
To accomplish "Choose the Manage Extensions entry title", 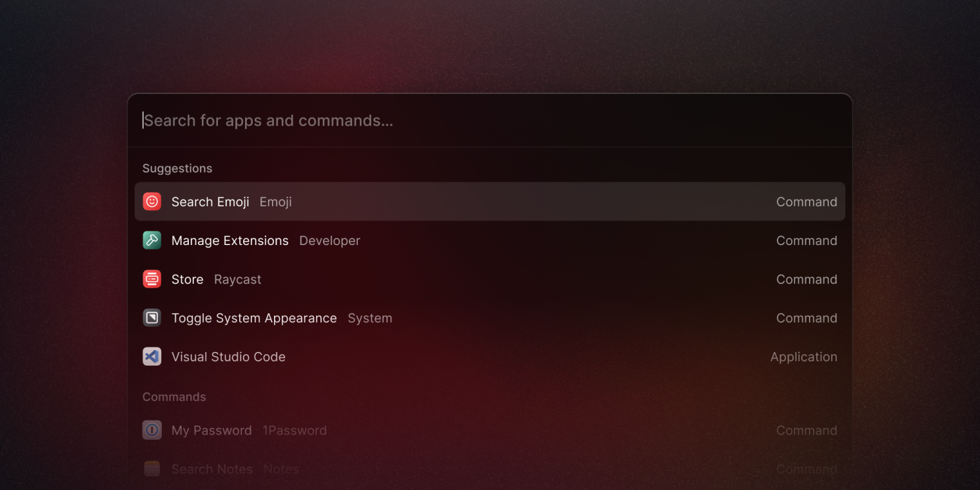I will point(230,240).
